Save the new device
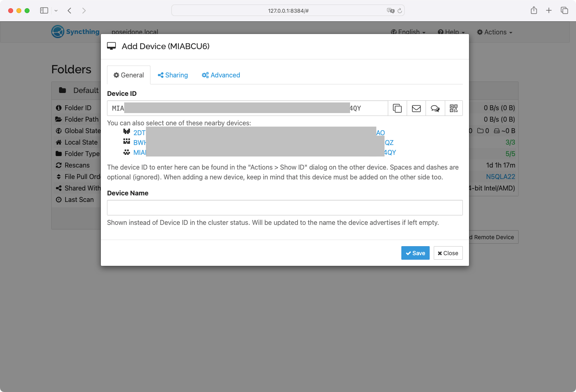This screenshot has width=576, height=392. point(415,253)
